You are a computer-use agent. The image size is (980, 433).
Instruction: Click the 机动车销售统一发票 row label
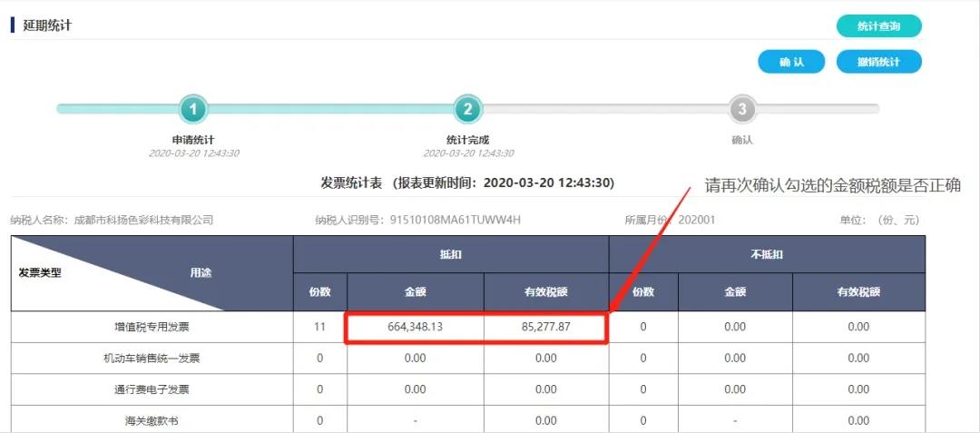152,359
